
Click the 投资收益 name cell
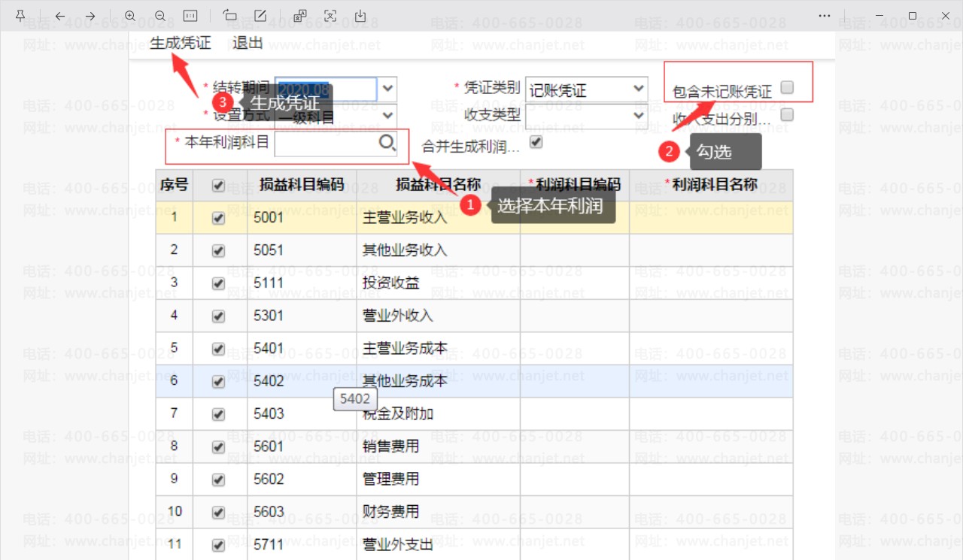pyautogui.click(x=439, y=283)
